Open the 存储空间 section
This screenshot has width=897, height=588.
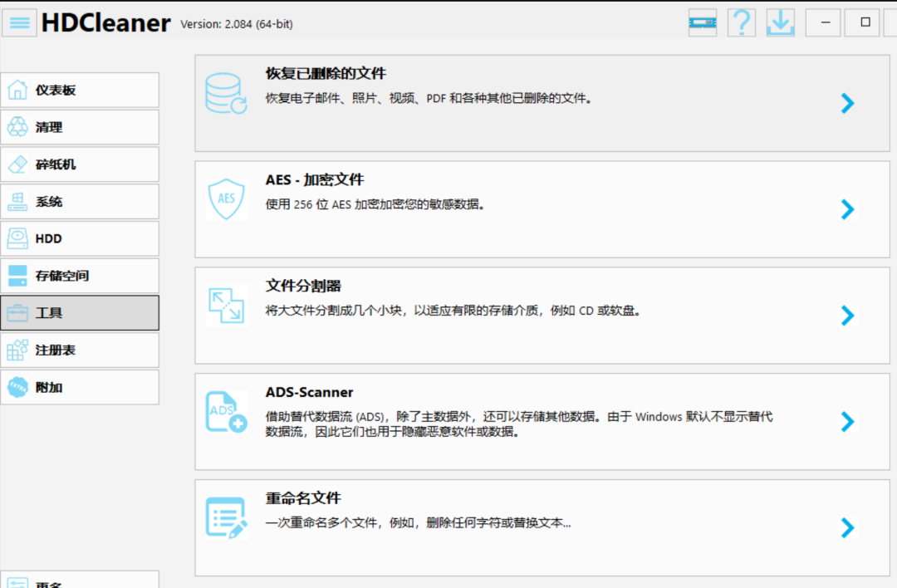[80, 276]
